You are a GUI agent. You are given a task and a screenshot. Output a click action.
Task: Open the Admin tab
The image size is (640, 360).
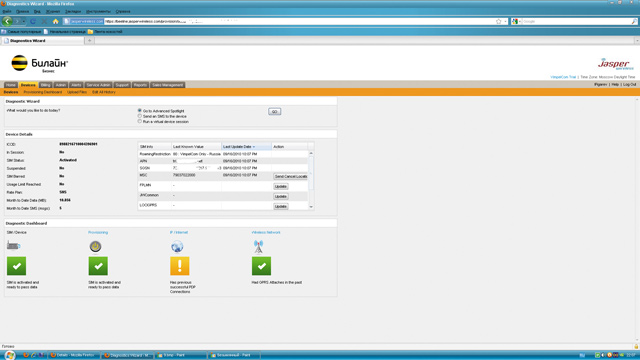tap(60, 85)
